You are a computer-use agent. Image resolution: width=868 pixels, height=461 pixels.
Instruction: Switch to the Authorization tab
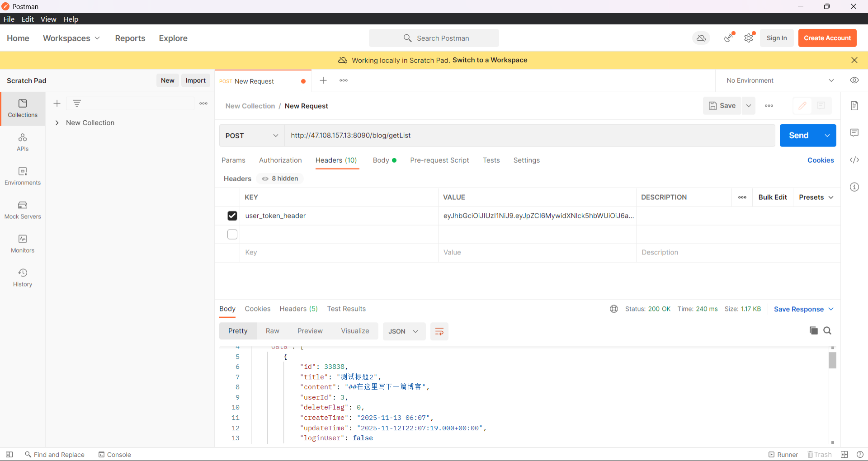tap(280, 160)
